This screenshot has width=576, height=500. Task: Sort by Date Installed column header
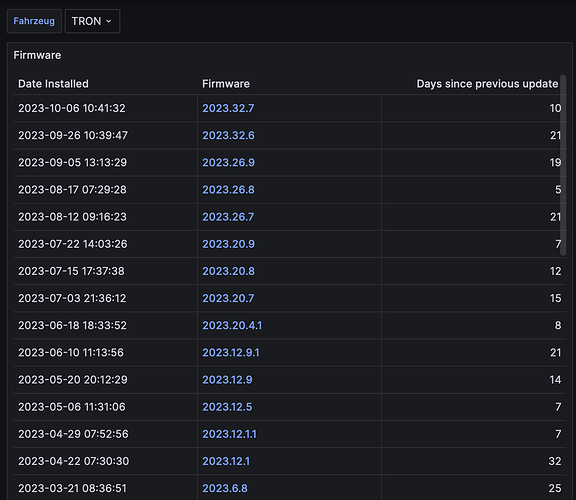click(x=53, y=84)
